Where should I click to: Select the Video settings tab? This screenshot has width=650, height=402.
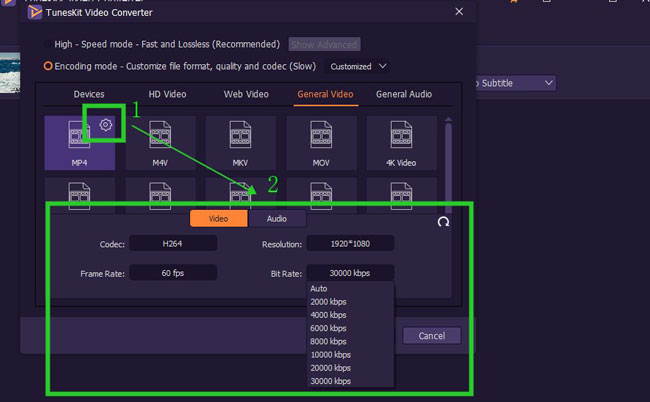coord(218,218)
